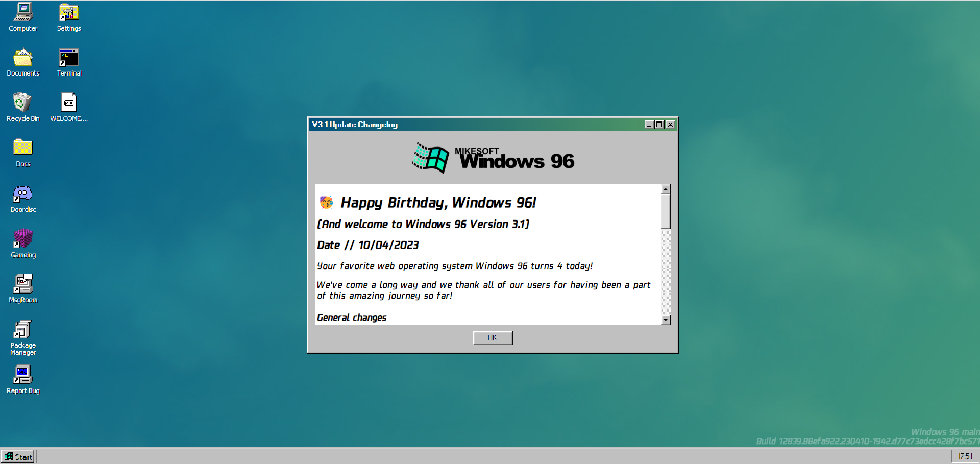Click the changelog vertical scrollbar thumb

(666, 211)
